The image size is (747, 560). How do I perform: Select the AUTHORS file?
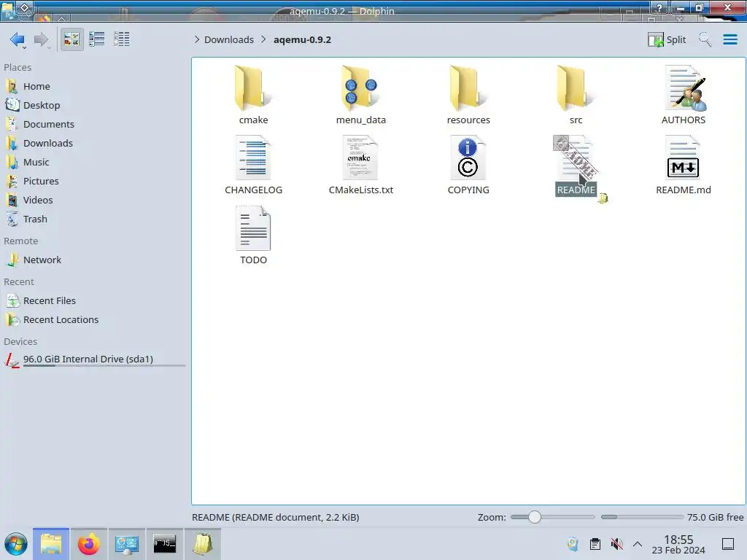[x=684, y=96]
